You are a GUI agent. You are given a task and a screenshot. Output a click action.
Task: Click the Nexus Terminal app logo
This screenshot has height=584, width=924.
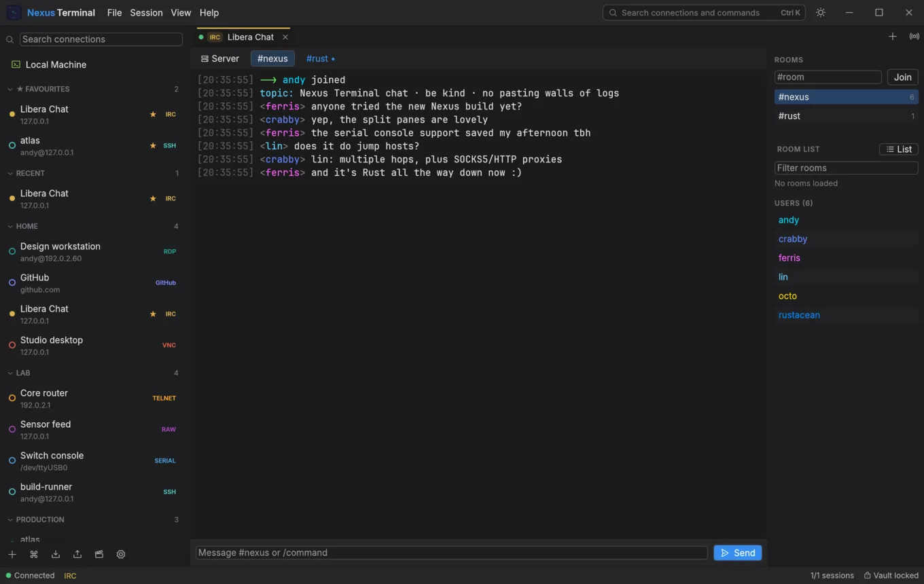click(x=14, y=12)
